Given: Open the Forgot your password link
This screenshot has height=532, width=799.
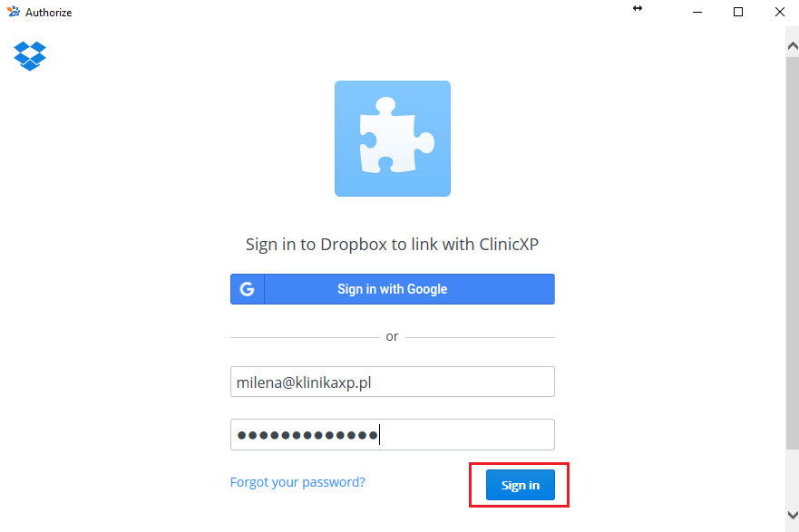Looking at the screenshot, I should click(x=297, y=482).
